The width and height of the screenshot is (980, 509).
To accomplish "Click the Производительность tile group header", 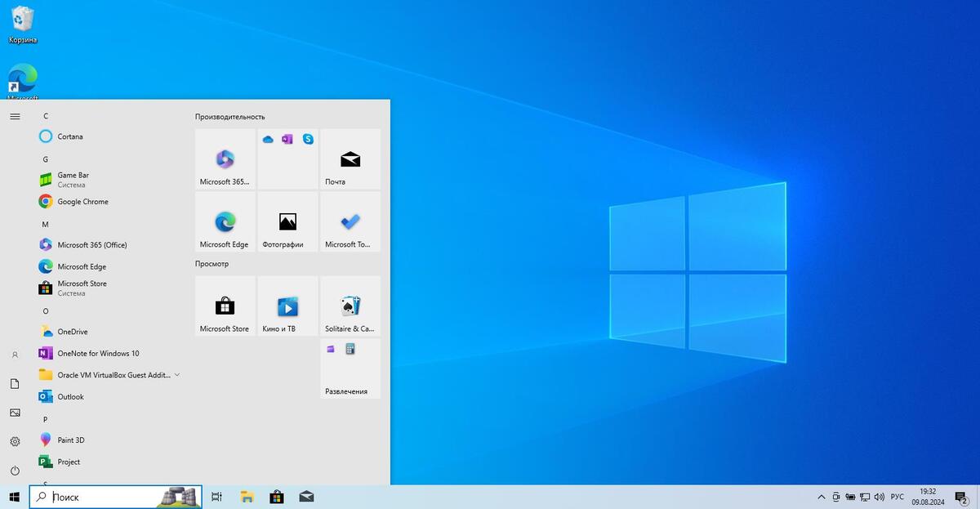I will [x=230, y=117].
